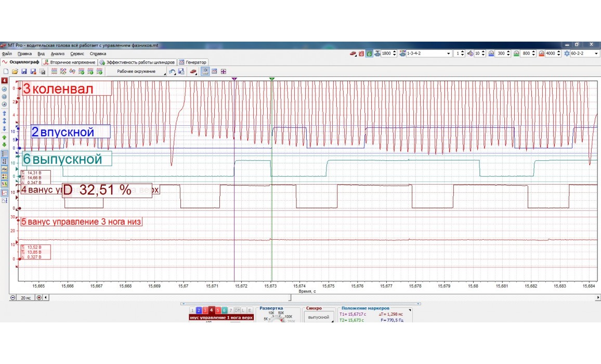Click the red car icon near workspace
This screenshot has height=364, width=601.
point(193,71)
